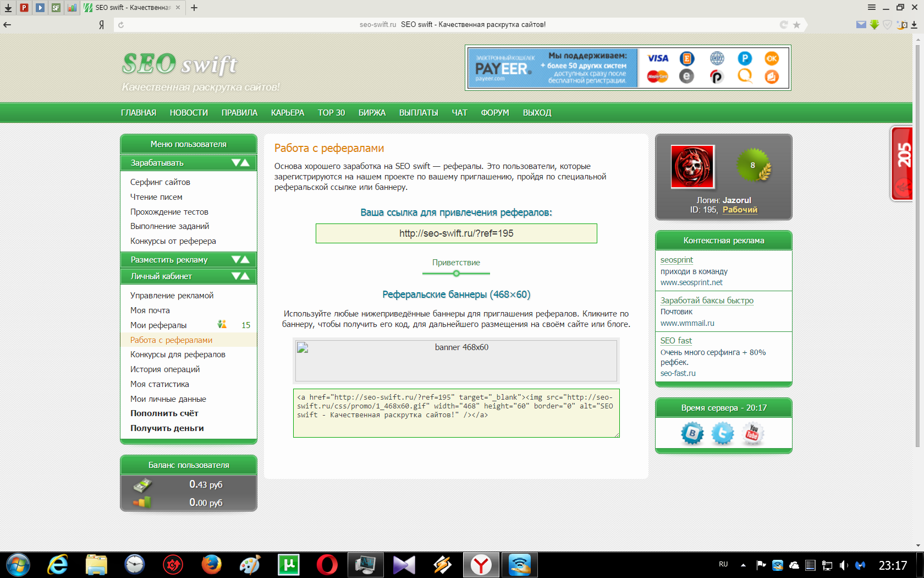Open the browser downloads arrow icon
This screenshot has height=578, width=924.
click(8, 8)
